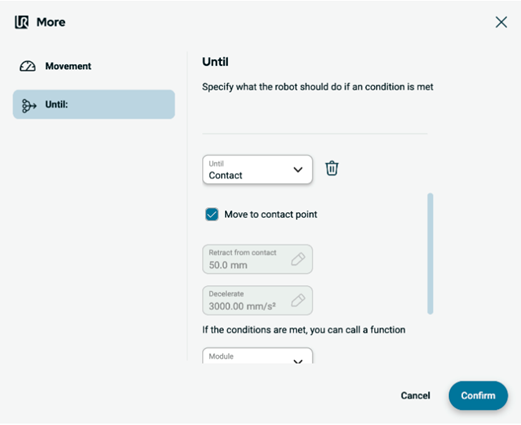
Task: Delete the Until condition with trash icon
Action: coord(332,168)
